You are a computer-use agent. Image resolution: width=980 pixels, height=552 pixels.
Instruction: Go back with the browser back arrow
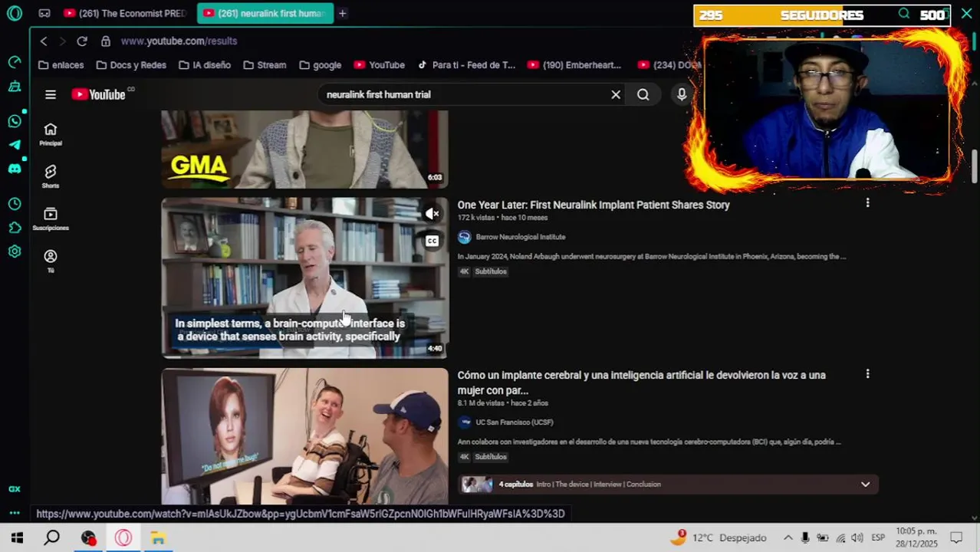(44, 41)
